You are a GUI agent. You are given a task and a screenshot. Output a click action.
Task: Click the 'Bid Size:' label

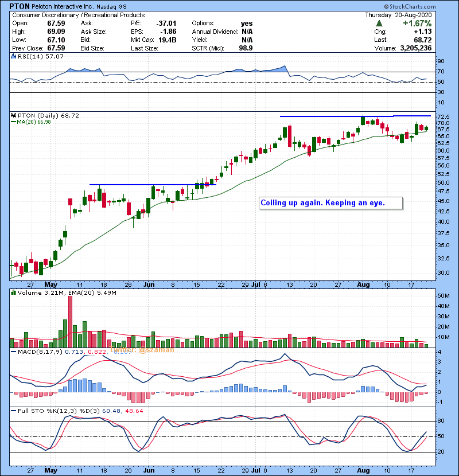point(92,48)
